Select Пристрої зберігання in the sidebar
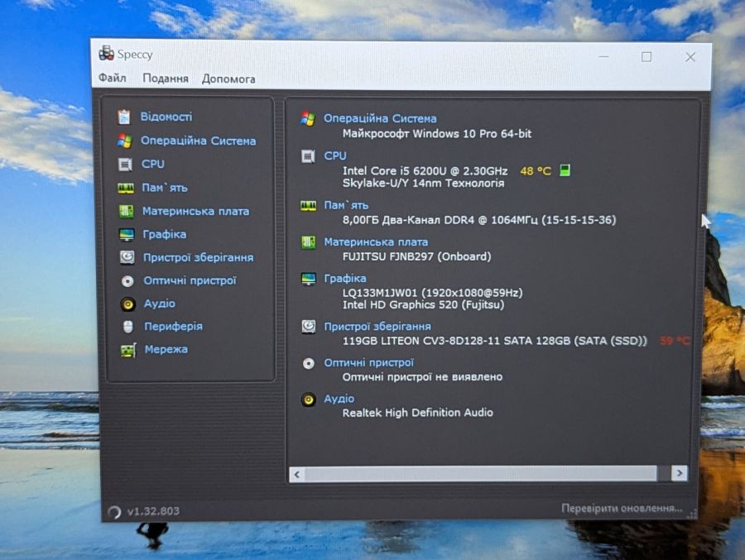The height and width of the screenshot is (560, 745). (199, 257)
